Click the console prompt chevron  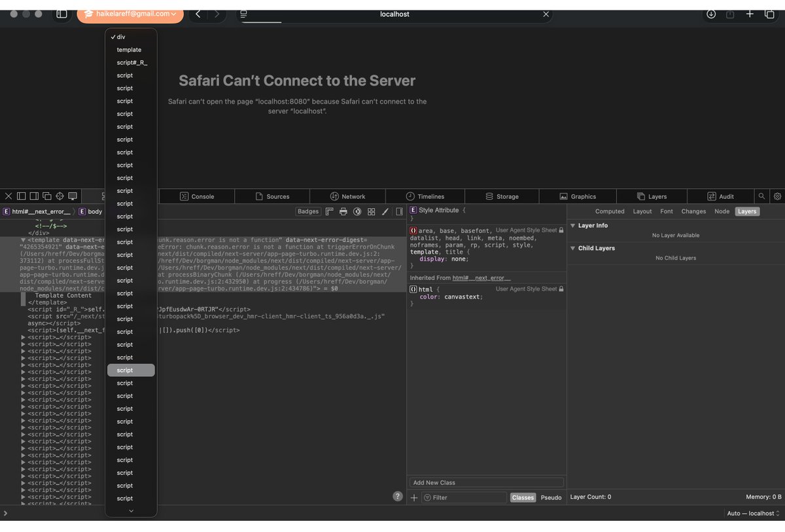point(5,514)
